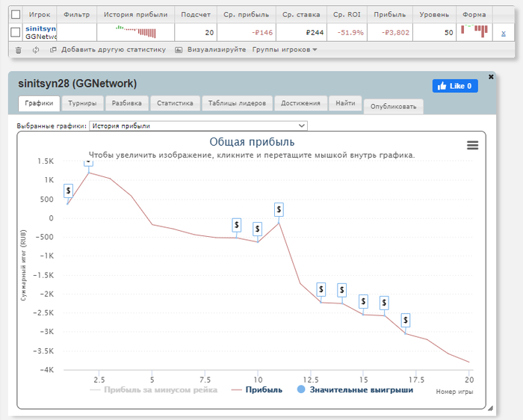Viewport: 523px width, 420px height.
Task: Close the sinitsyn28 profile panel
Action: tap(491, 77)
